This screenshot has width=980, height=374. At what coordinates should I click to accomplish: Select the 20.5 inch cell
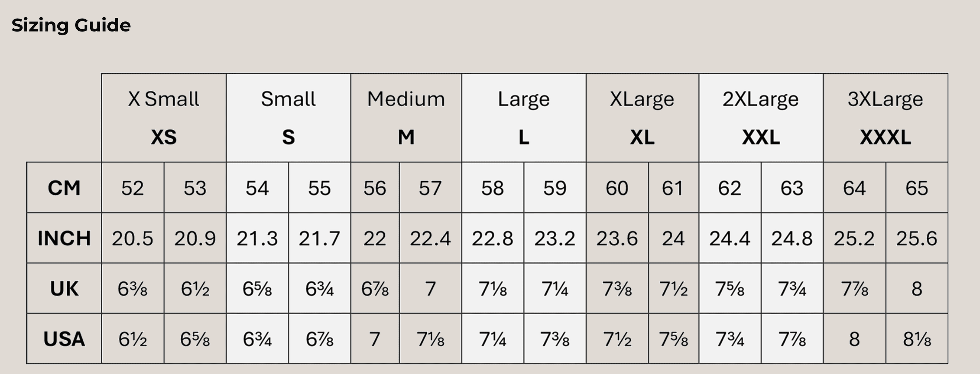click(x=132, y=238)
